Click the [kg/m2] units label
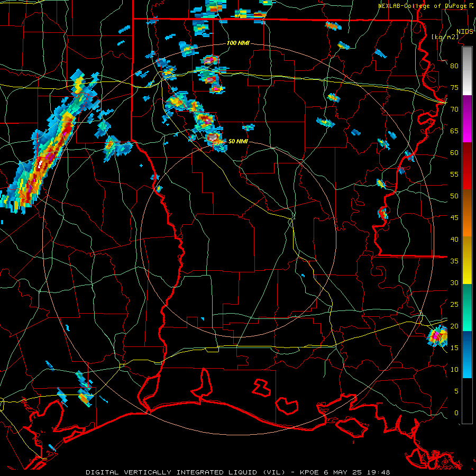This screenshot has height=476, width=476. (445, 36)
